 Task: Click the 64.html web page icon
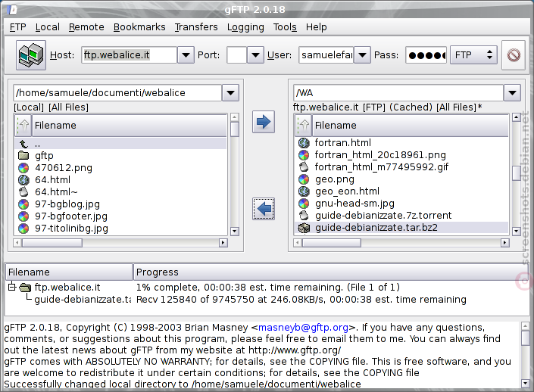(x=23, y=179)
